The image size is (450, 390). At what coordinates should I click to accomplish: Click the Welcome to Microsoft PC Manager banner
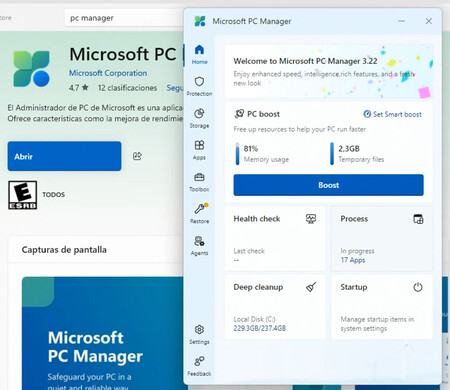tap(329, 71)
